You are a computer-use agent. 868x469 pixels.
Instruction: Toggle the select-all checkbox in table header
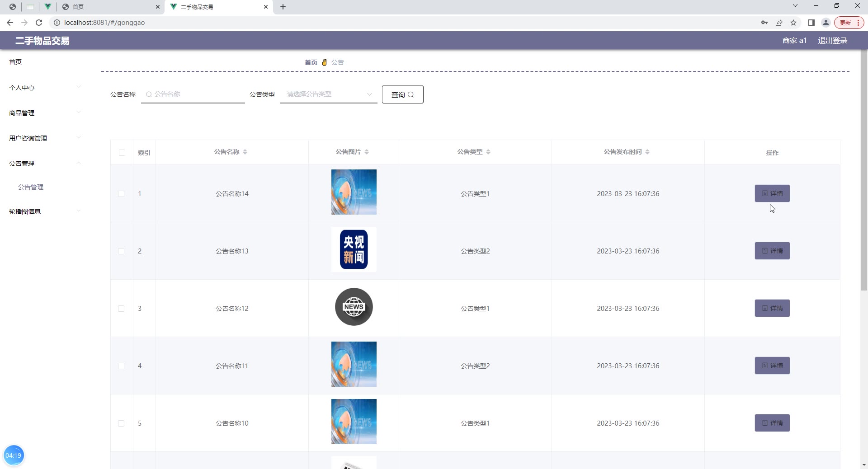pos(122,153)
